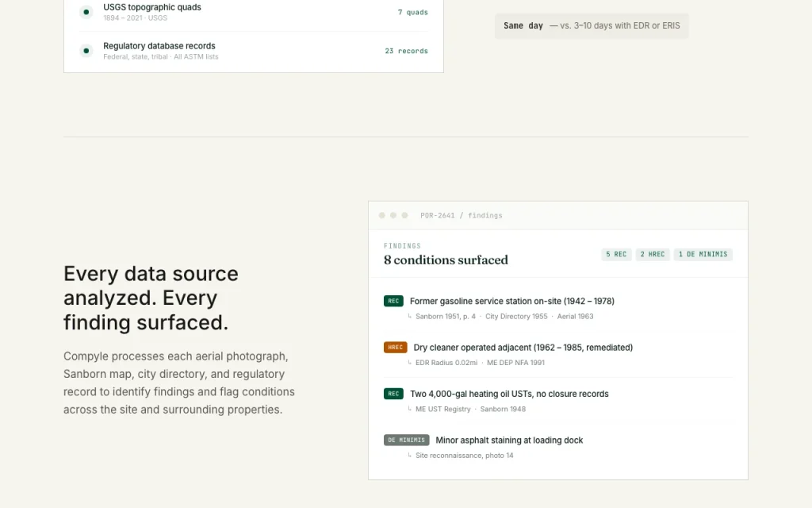Click the "Sanborn 1951, p. 4" source
The width and height of the screenshot is (812, 508).
point(446,317)
